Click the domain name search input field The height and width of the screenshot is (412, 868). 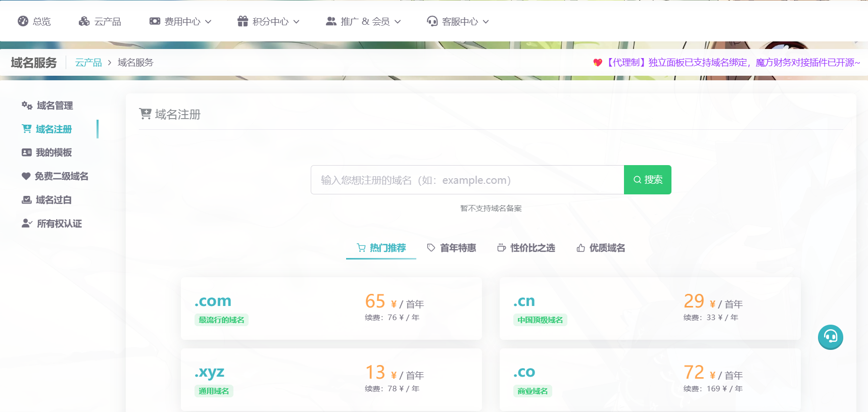[x=467, y=180]
